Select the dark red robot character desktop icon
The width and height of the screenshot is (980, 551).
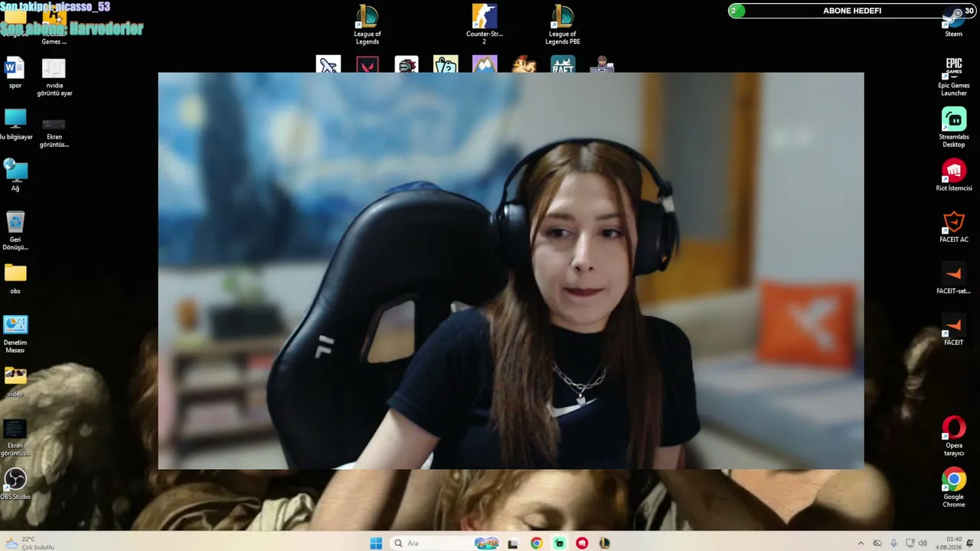407,64
